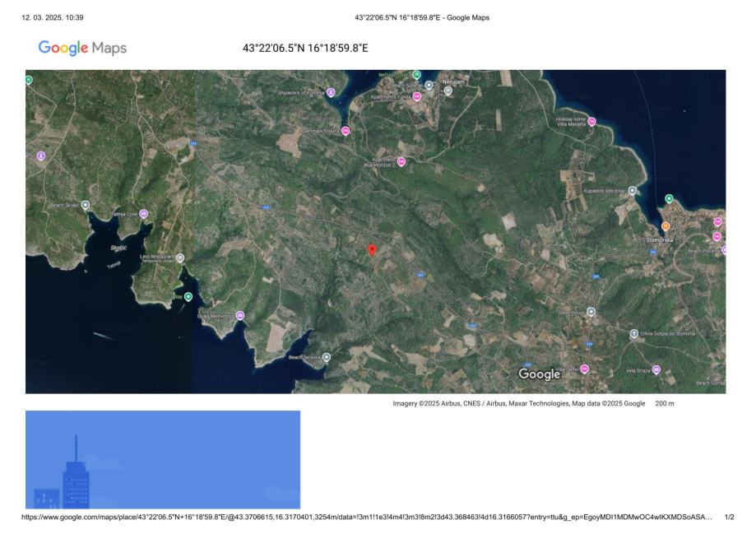The image size is (756, 534).
Task: Open the Google Maps URL in the footer
Action: (x=366, y=517)
